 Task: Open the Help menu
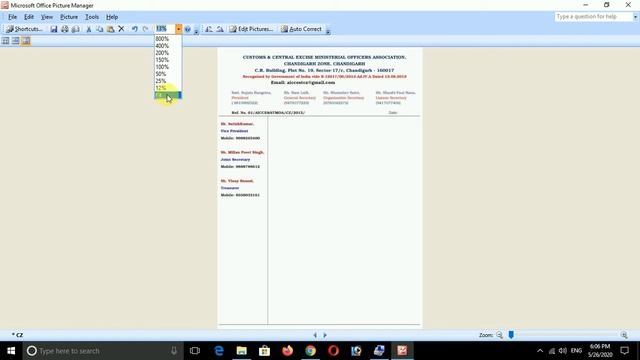[112, 17]
